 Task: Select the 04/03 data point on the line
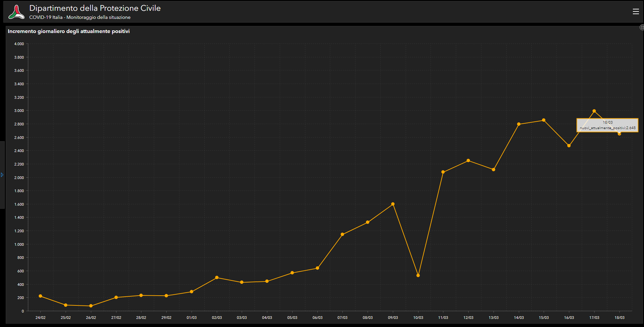(x=267, y=281)
